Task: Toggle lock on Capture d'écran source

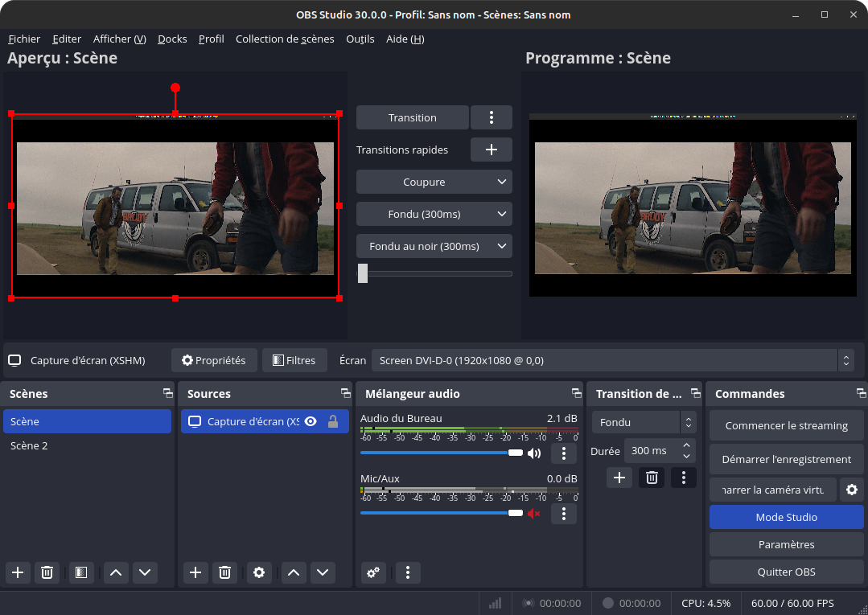Action: pos(332,422)
